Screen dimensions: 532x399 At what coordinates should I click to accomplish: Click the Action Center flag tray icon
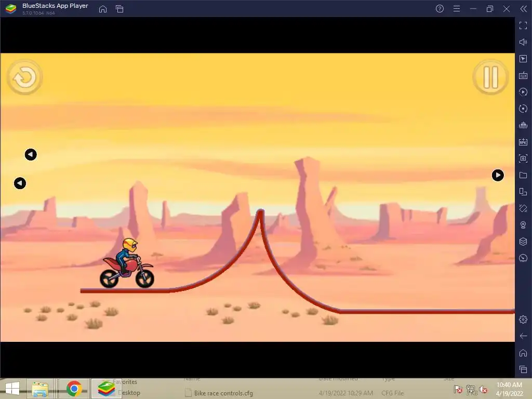(458, 389)
